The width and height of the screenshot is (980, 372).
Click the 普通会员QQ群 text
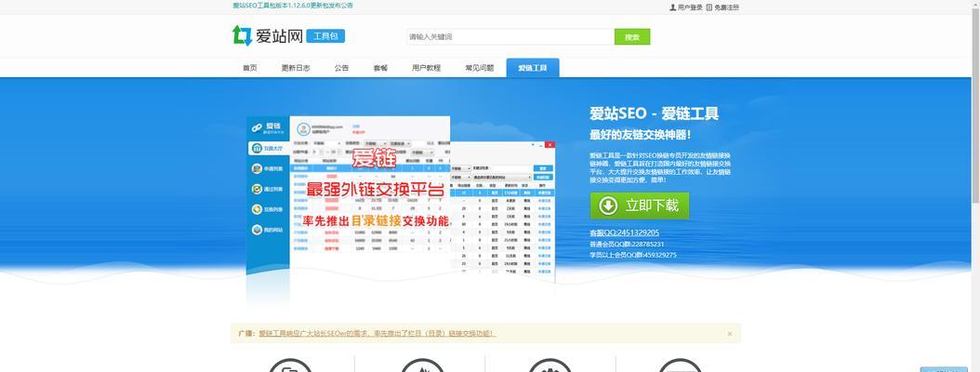(627, 244)
